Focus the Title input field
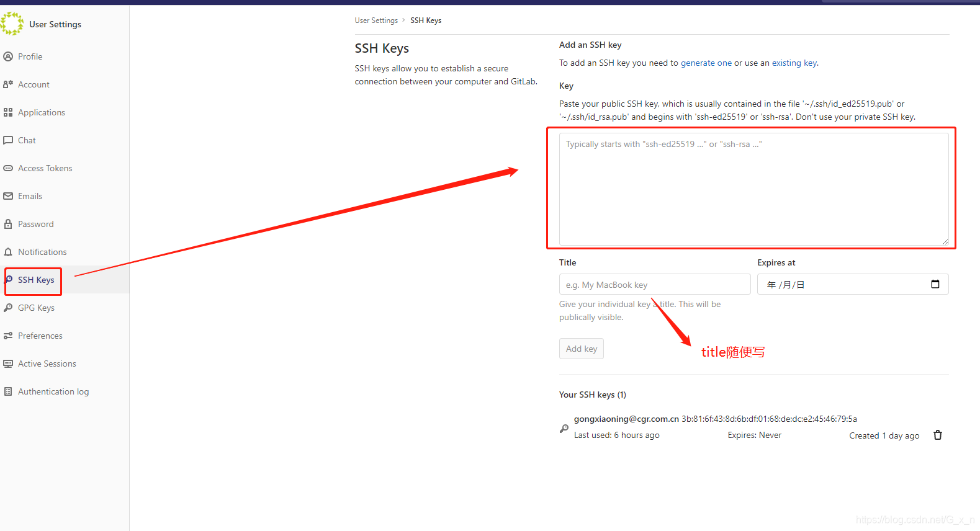The height and width of the screenshot is (531, 980). pyautogui.click(x=655, y=285)
